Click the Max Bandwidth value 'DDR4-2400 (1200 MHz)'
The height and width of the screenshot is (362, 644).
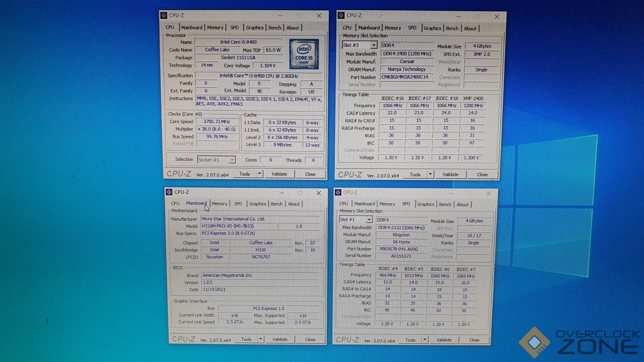tap(407, 54)
